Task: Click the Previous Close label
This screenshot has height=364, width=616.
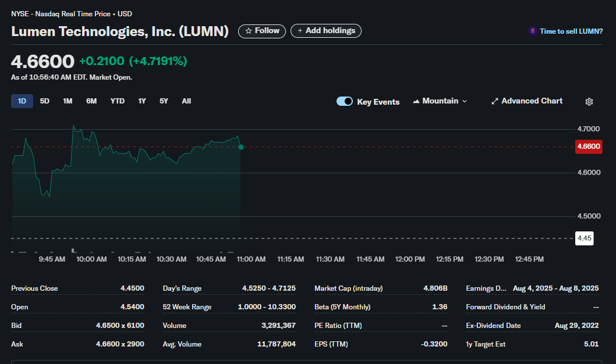Action: [34, 288]
